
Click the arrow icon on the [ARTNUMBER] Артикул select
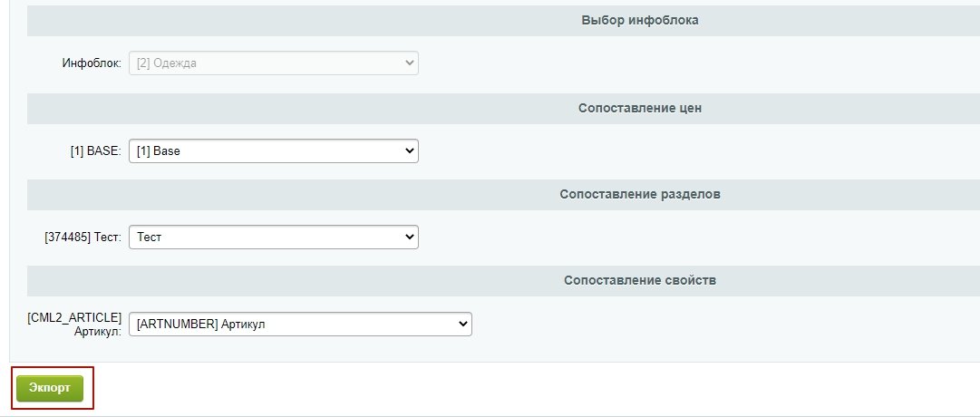pos(462,324)
